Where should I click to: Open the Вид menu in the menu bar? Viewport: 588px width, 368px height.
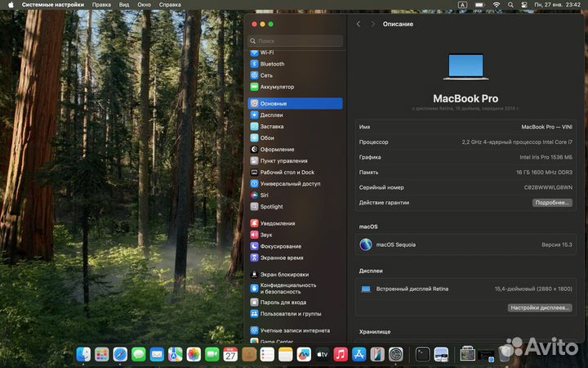(124, 5)
